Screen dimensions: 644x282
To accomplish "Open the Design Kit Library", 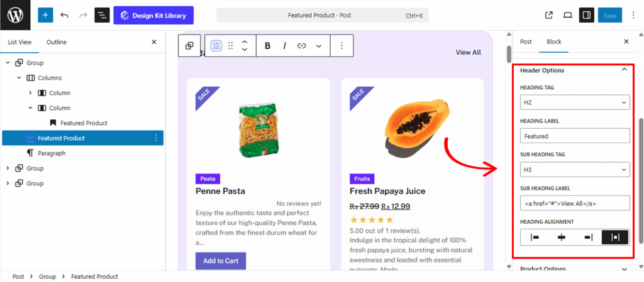I will click(x=153, y=15).
